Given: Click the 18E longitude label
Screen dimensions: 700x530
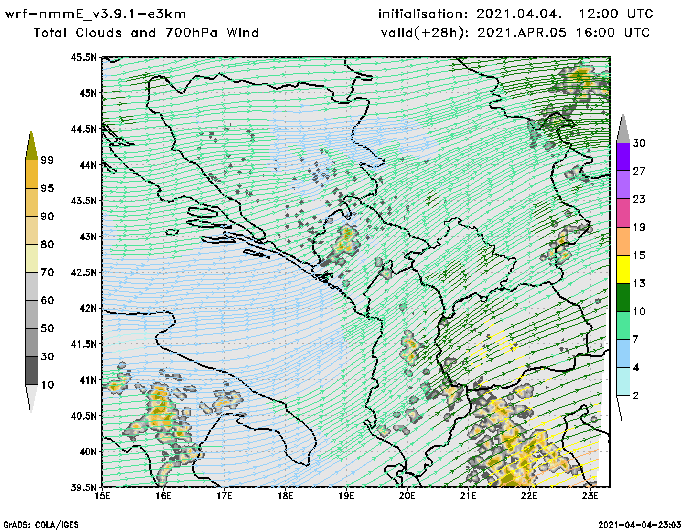Looking at the screenshot, I should tap(285, 496).
